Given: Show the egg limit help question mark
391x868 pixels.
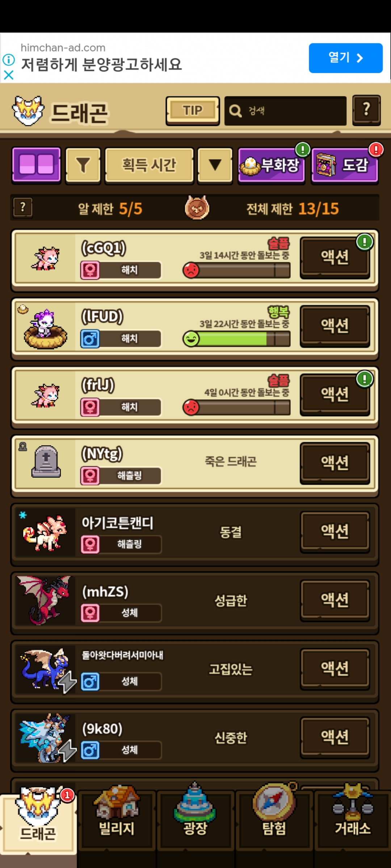Looking at the screenshot, I should (x=23, y=208).
